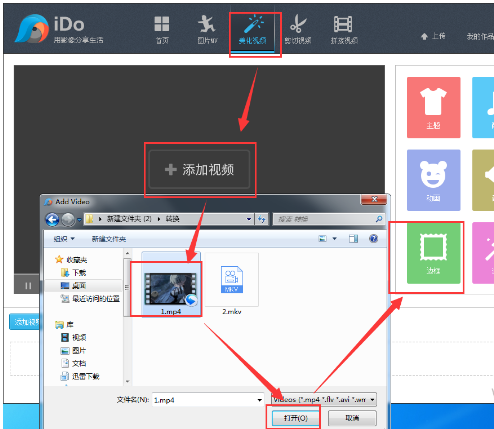The width and height of the screenshot is (494, 429).
Task: Click the iDo bird logo
Action: click(32, 29)
